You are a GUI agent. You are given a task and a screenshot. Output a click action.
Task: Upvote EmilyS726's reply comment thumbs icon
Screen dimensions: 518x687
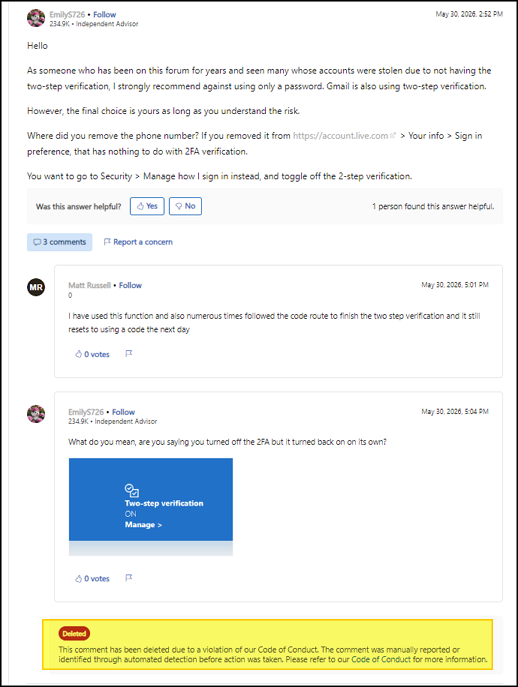(x=78, y=579)
